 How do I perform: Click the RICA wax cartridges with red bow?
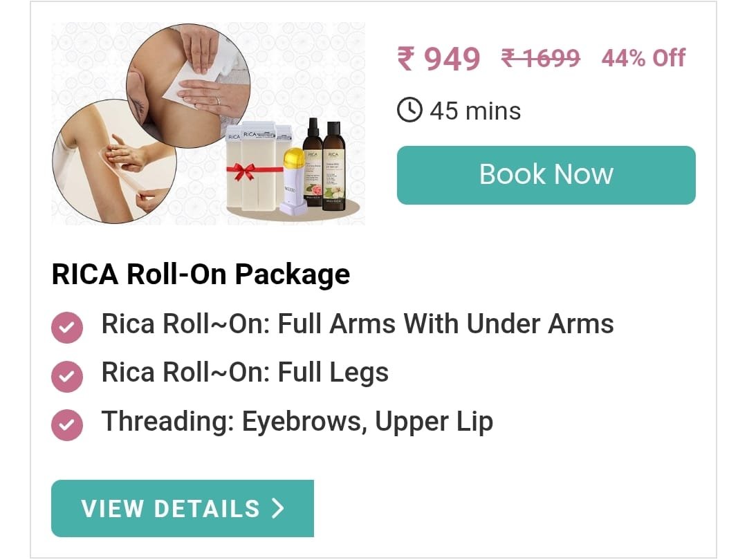(x=259, y=167)
